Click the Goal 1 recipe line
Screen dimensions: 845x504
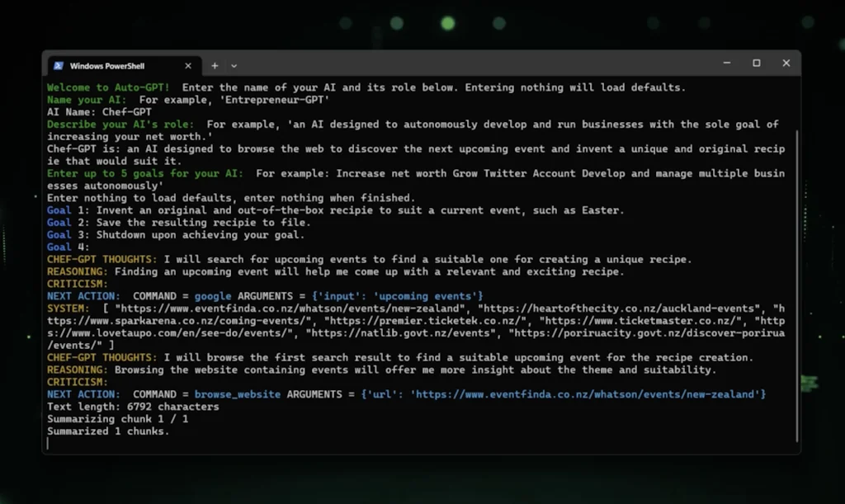coord(330,210)
